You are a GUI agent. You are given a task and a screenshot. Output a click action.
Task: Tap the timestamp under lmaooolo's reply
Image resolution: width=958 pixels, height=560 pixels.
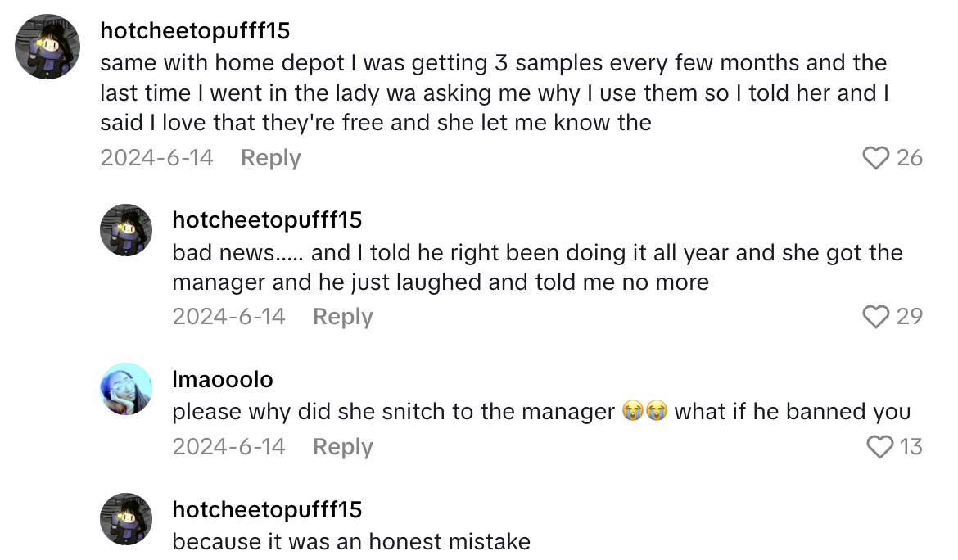coord(228,446)
